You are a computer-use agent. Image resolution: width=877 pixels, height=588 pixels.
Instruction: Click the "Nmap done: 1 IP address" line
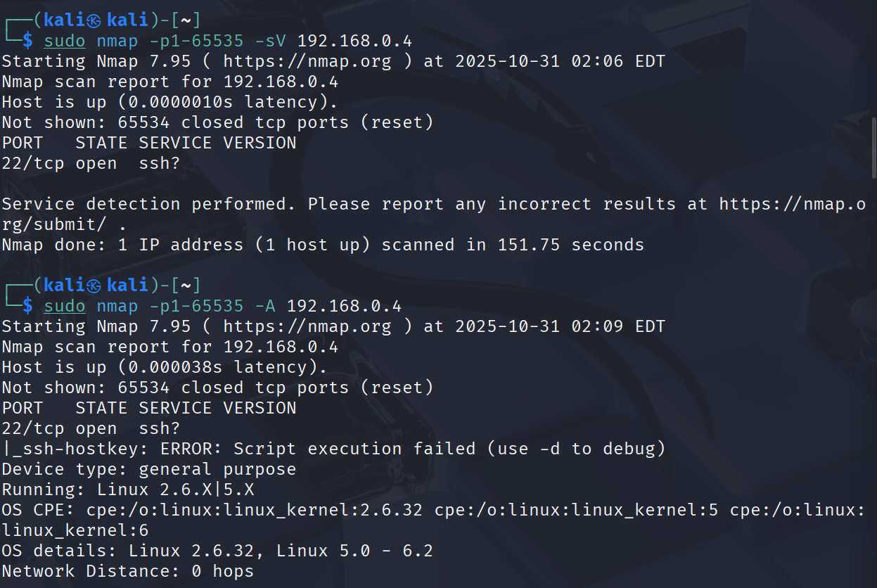point(322,245)
